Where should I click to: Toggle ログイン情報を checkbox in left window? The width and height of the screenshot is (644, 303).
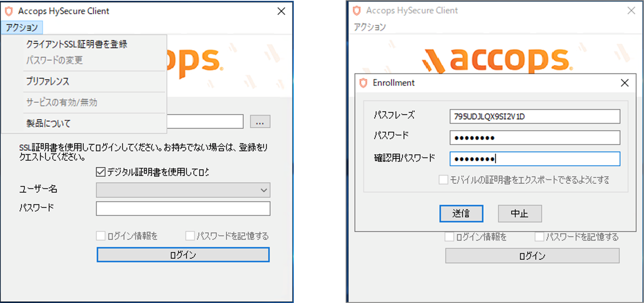click(x=101, y=236)
